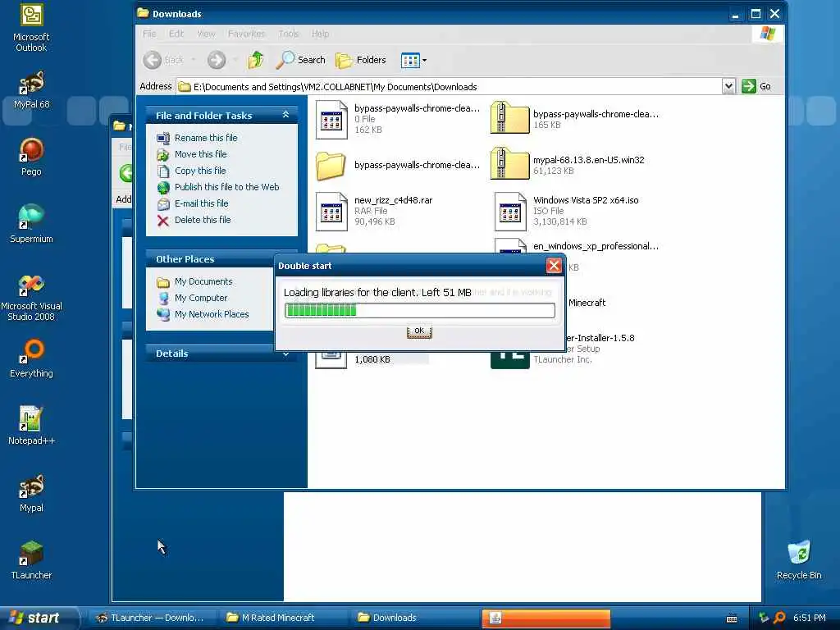Open the File menu
The image size is (840, 630).
149,34
